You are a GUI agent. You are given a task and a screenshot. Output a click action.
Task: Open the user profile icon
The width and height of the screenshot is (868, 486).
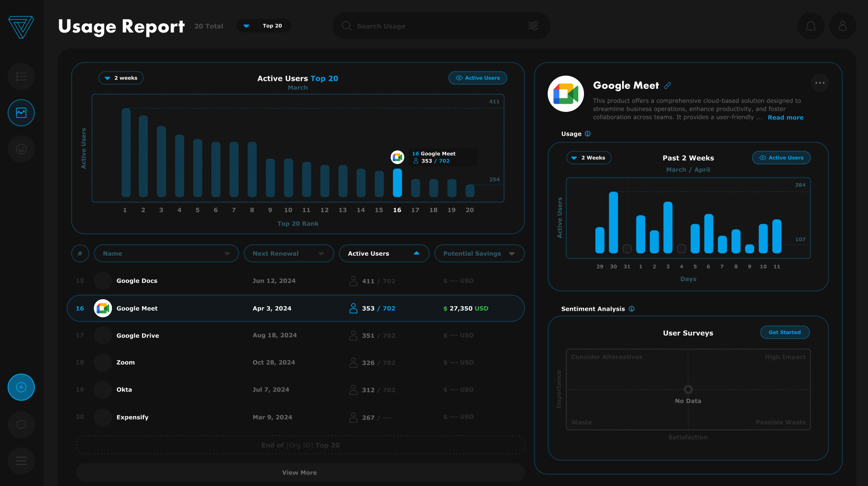click(843, 26)
